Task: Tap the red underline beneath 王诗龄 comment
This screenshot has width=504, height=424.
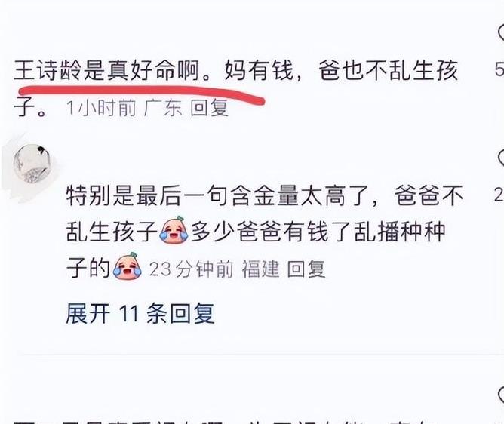Action: click(141, 94)
